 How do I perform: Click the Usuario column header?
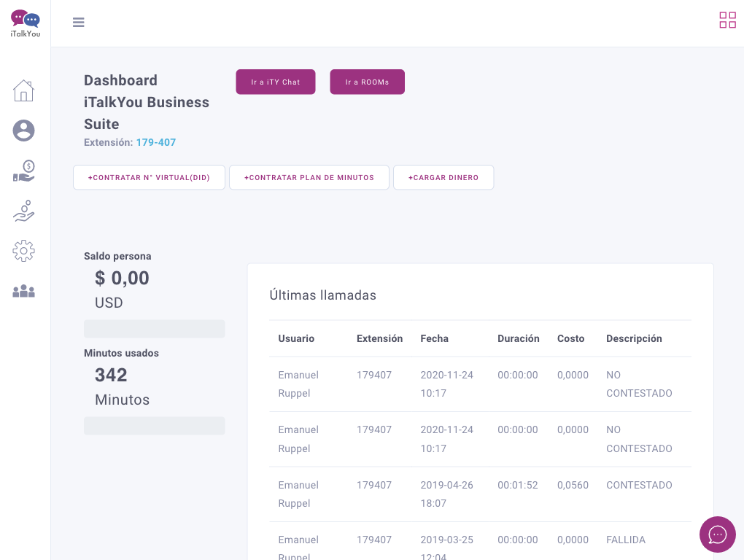tap(297, 338)
